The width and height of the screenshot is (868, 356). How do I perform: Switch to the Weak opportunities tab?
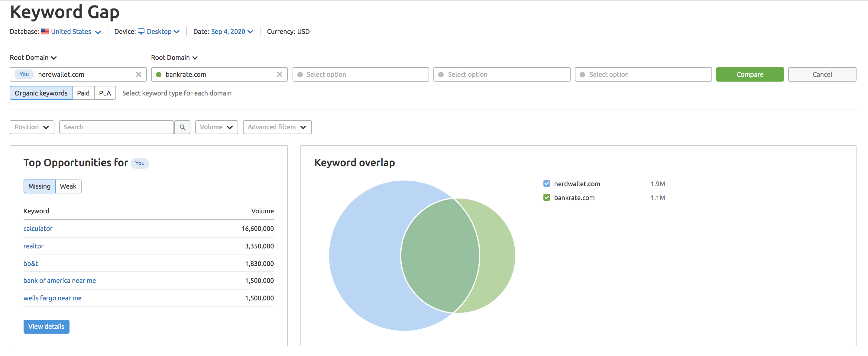coord(68,186)
